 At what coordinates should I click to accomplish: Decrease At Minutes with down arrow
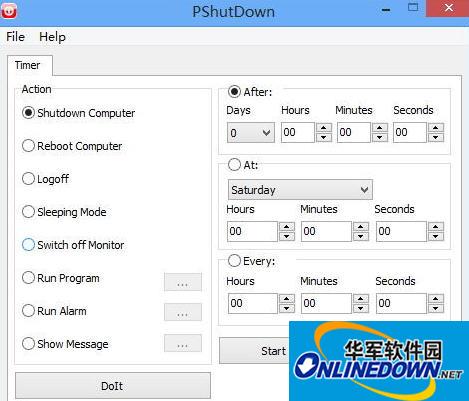[x=361, y=236]
